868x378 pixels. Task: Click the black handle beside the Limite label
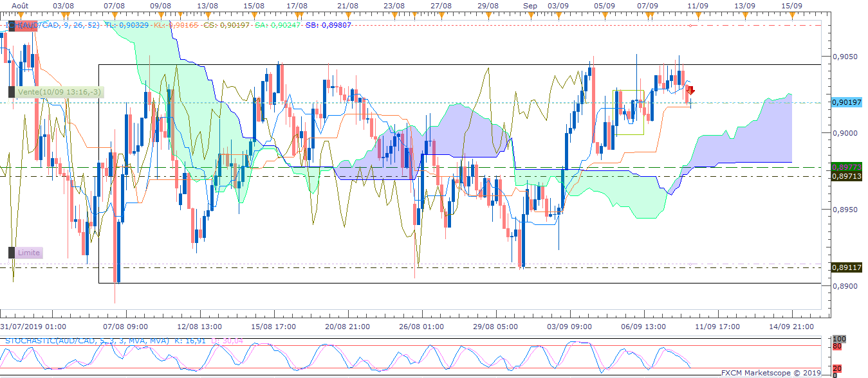coord(11,253)
